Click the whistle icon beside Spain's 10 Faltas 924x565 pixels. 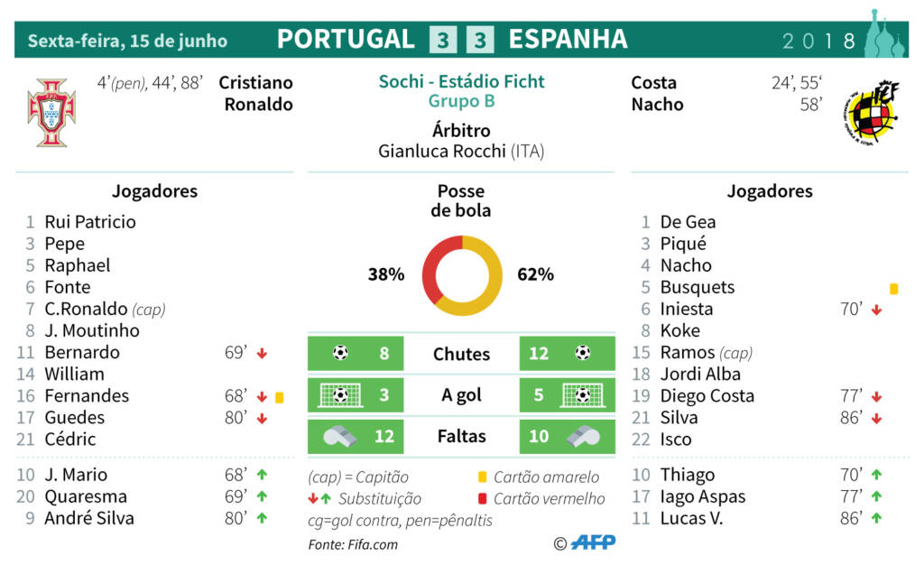click(x=584, y=436)
